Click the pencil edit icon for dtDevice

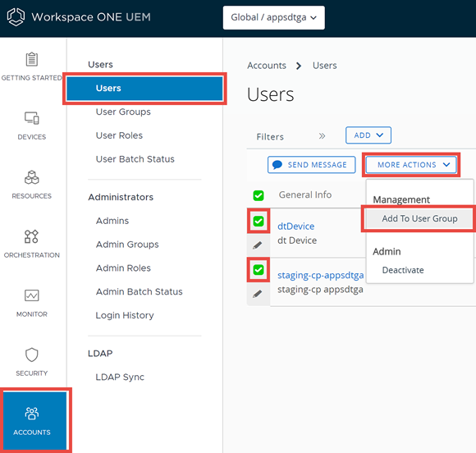[258, 245]
